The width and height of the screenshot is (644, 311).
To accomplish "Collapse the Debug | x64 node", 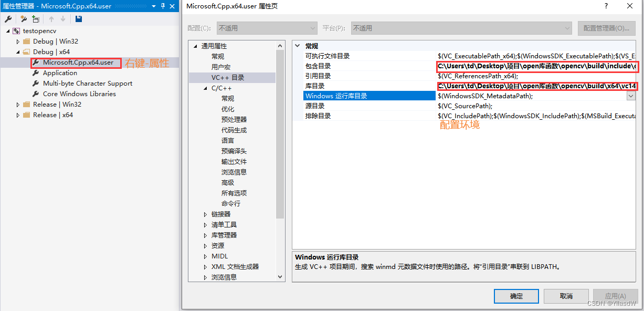I will [x=18, y=52].
